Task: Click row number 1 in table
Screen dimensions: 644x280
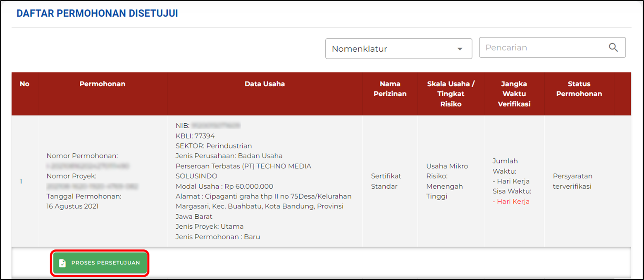Action: click(x=21, y=181)
